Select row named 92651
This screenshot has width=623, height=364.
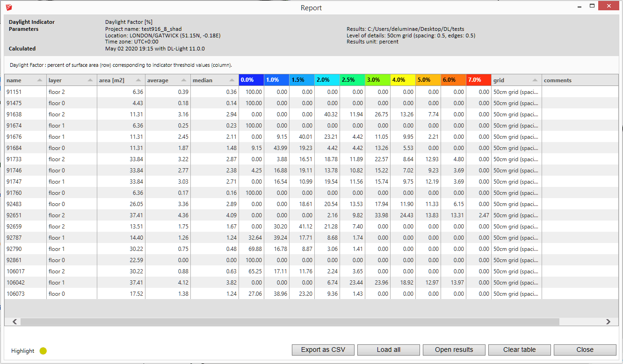[311, 215]
